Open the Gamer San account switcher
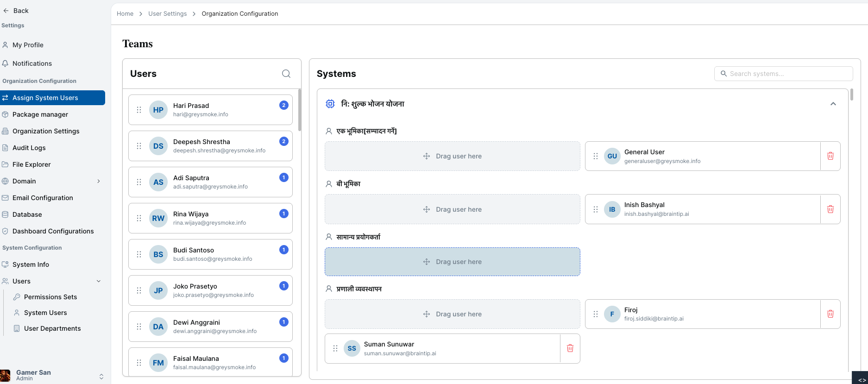 tap(101, 377)
